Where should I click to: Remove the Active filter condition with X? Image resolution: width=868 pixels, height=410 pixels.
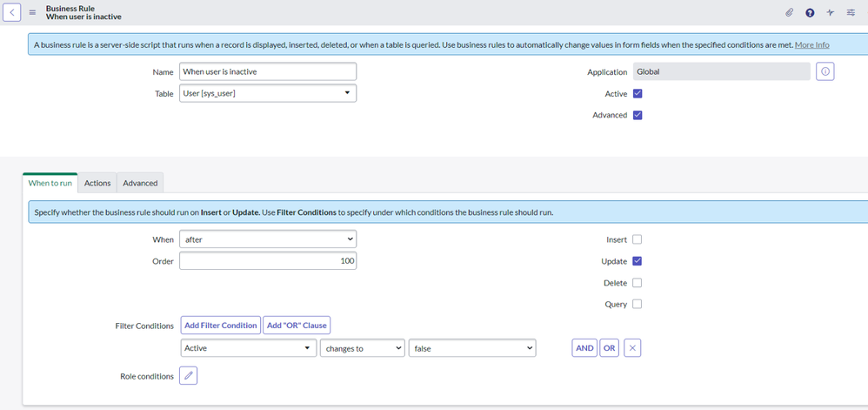(632, 348)
